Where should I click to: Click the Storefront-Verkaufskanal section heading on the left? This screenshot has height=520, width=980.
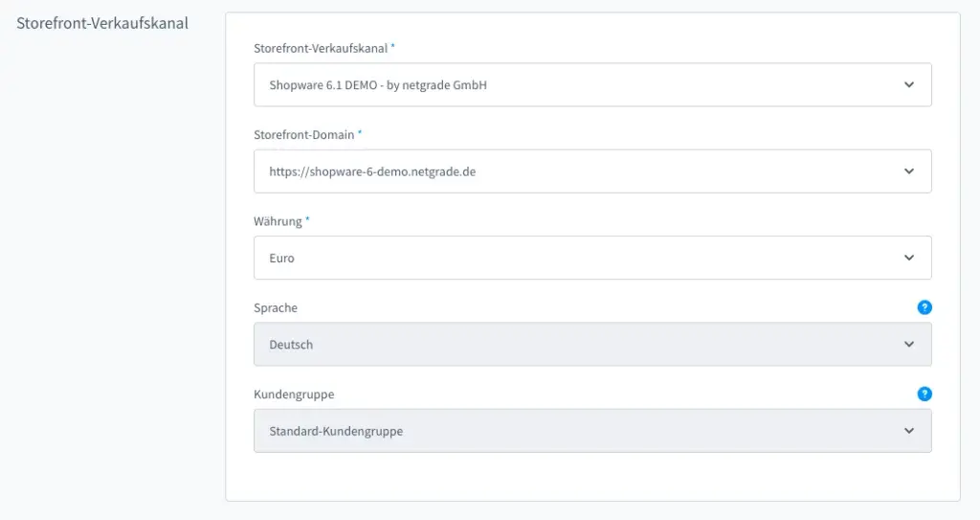coord(102,23)
